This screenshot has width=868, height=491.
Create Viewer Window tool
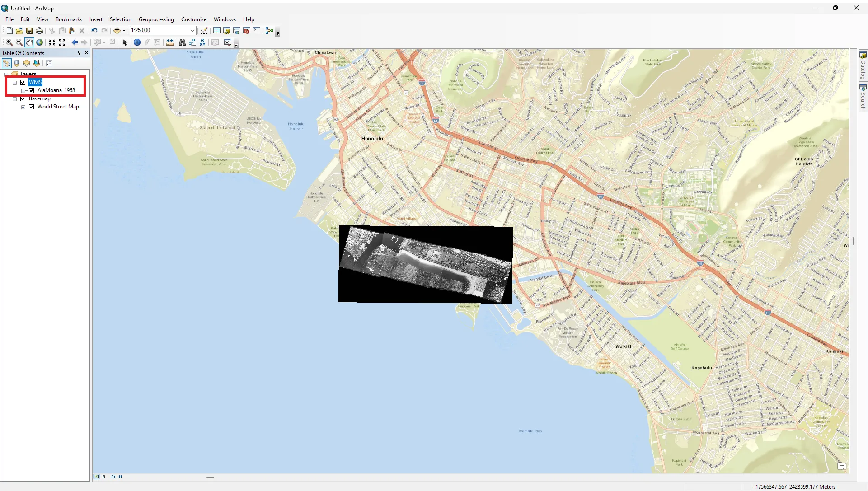pos(227,42)
